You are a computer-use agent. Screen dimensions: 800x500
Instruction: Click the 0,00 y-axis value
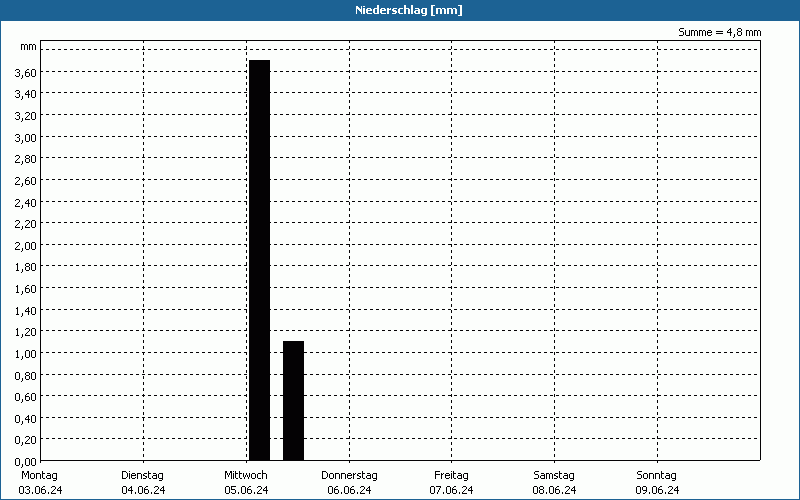[x=26, y=462]
